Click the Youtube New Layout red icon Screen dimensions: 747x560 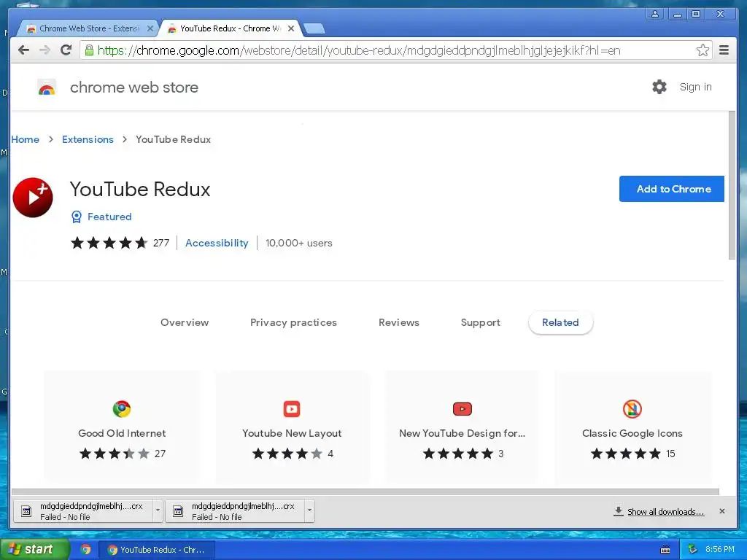pyautogui.click(x=292, y=408)
